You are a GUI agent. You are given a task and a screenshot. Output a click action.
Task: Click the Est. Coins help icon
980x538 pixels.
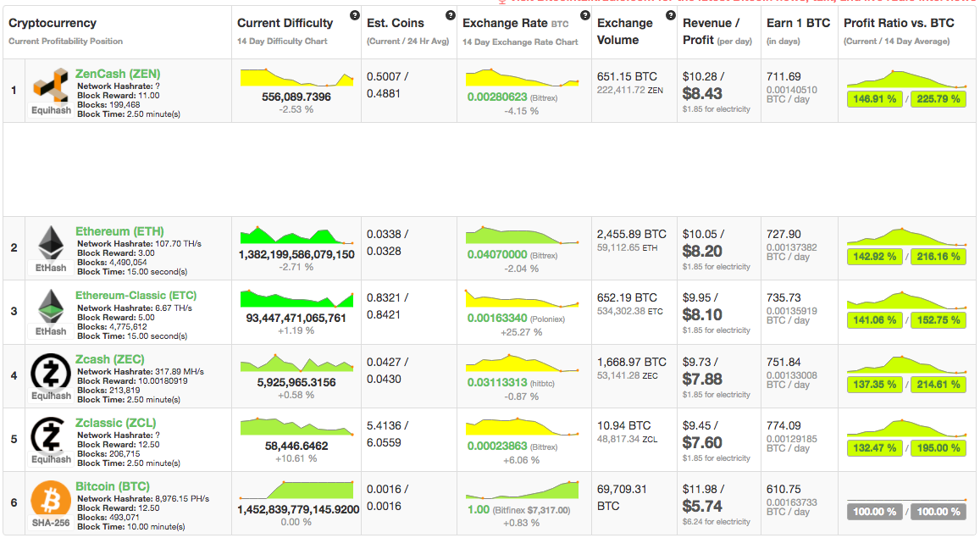451,15
